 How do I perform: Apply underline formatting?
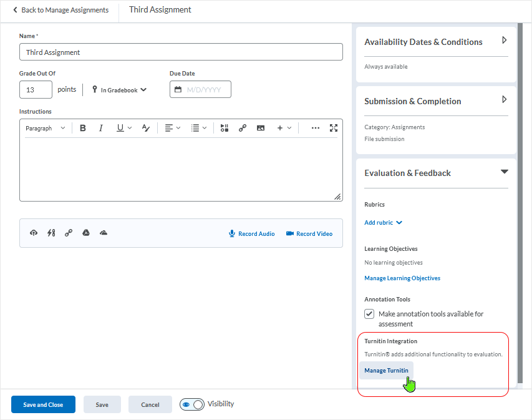[120, 128]
